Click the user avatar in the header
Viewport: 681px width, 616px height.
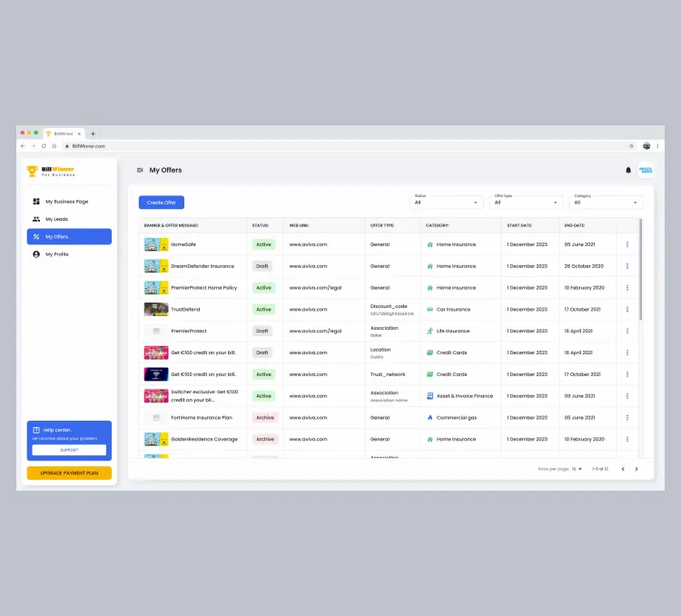point(646,170)
